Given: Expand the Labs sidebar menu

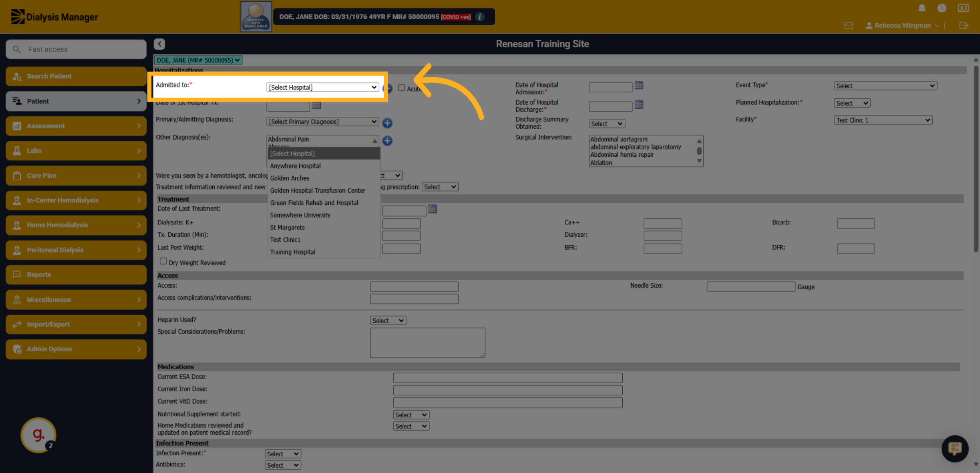Looking at the screenshot, I should point(76,151).
